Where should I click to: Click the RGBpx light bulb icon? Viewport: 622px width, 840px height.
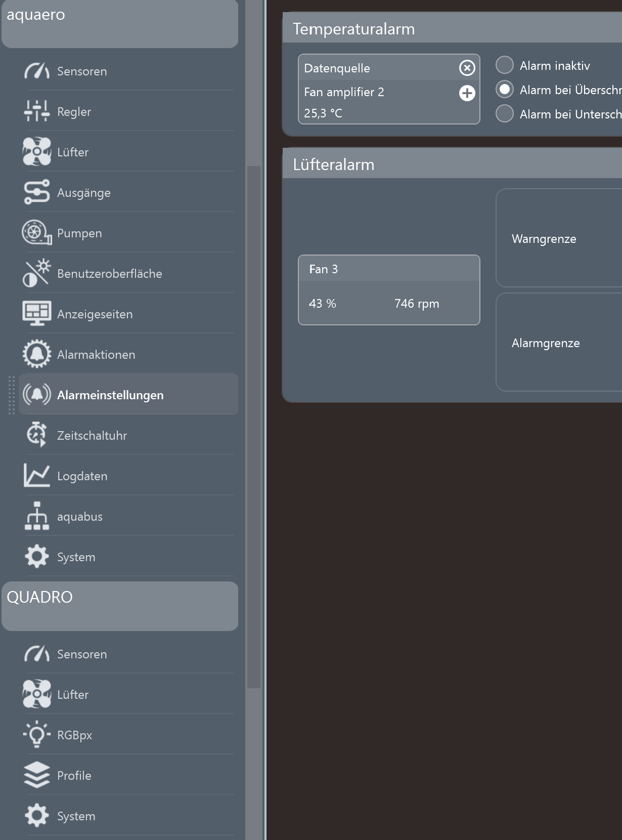[36, 735]
